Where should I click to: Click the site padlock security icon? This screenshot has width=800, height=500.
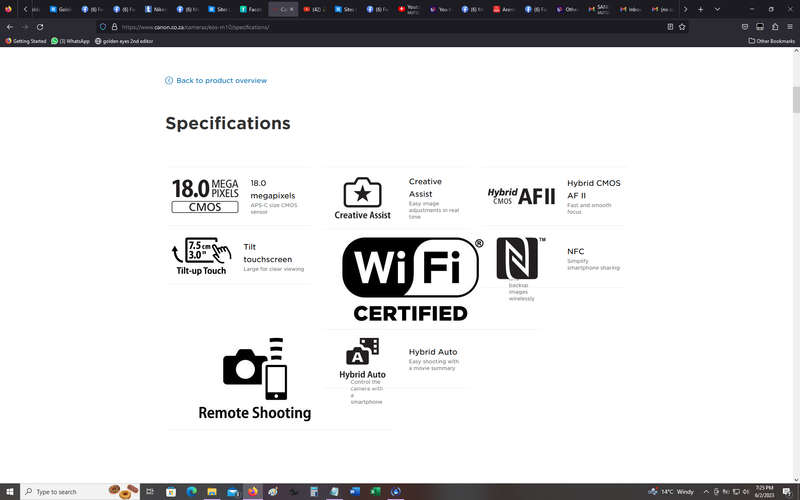click(x=114, y=27)
